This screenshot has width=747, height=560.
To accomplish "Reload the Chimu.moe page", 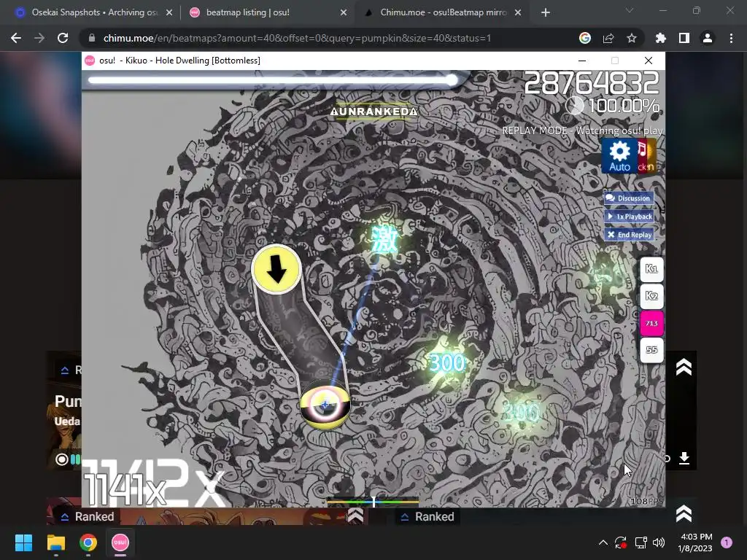I will (x=63, y=38).
